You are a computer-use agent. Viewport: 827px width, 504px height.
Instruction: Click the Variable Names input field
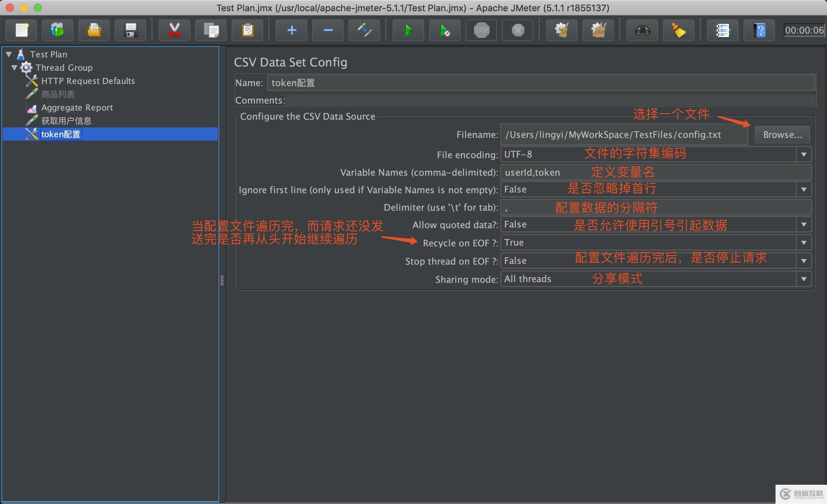coord(655,173)
